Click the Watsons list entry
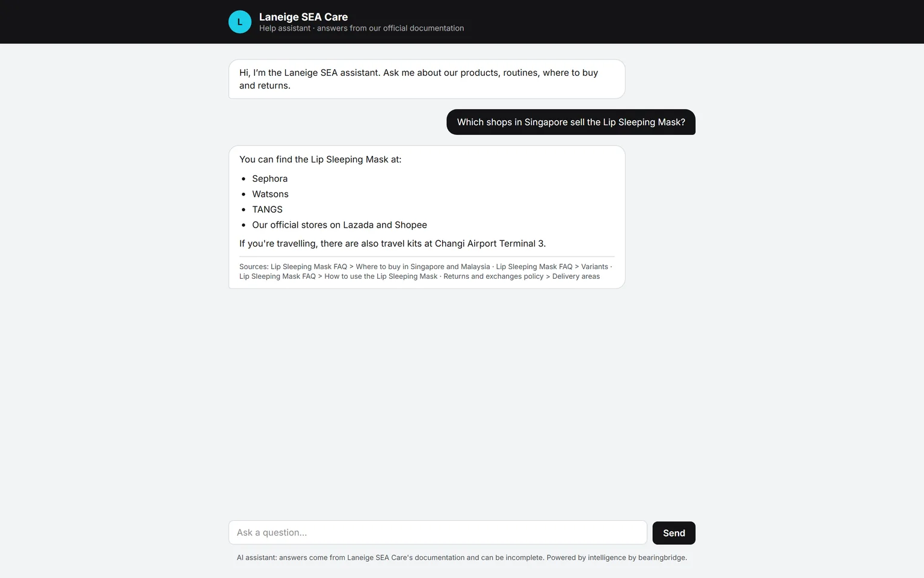 (270, 194)
